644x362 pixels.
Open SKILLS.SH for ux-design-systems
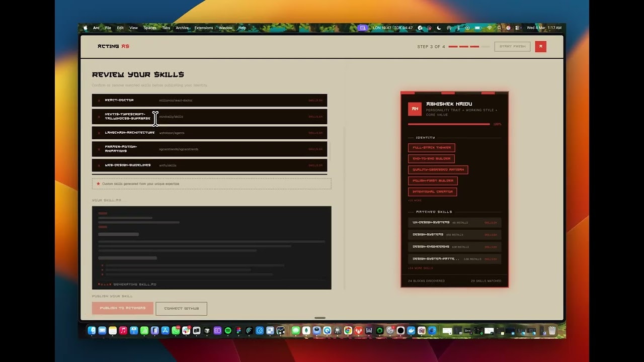coord(491,222)
